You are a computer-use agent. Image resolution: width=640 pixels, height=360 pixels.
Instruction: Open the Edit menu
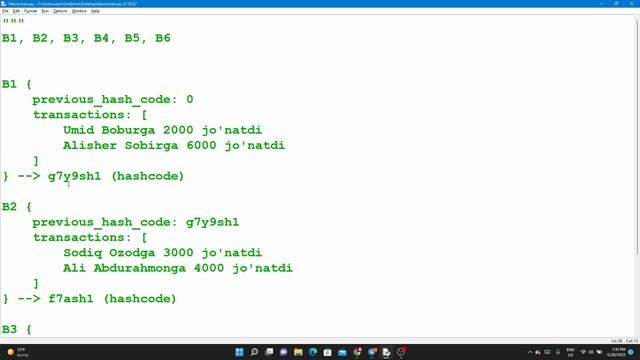(16, 11)
